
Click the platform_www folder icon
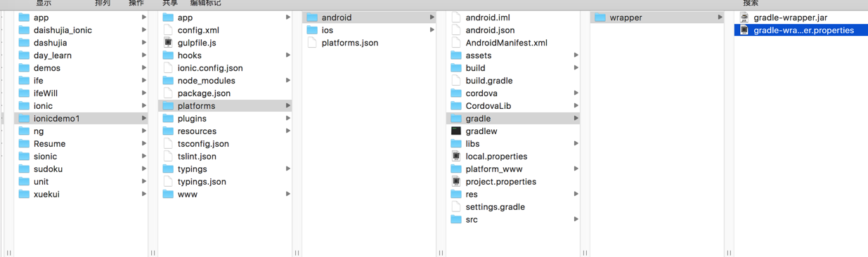click(456, 169)
